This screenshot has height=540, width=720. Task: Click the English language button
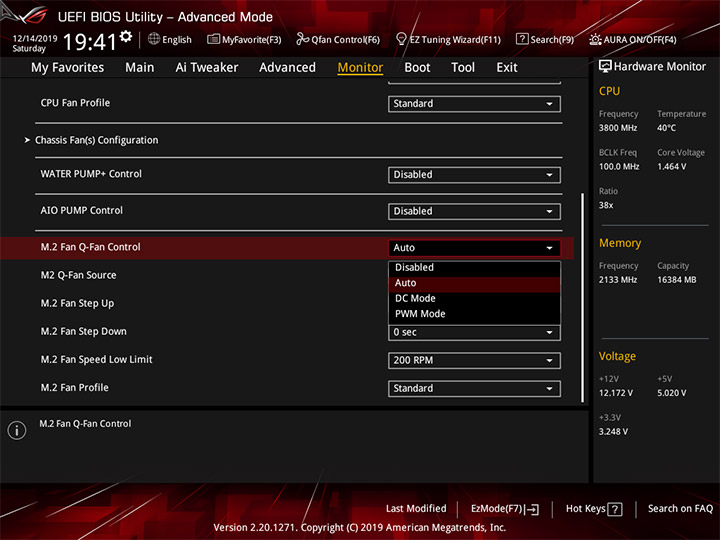[x=170, y=39]
